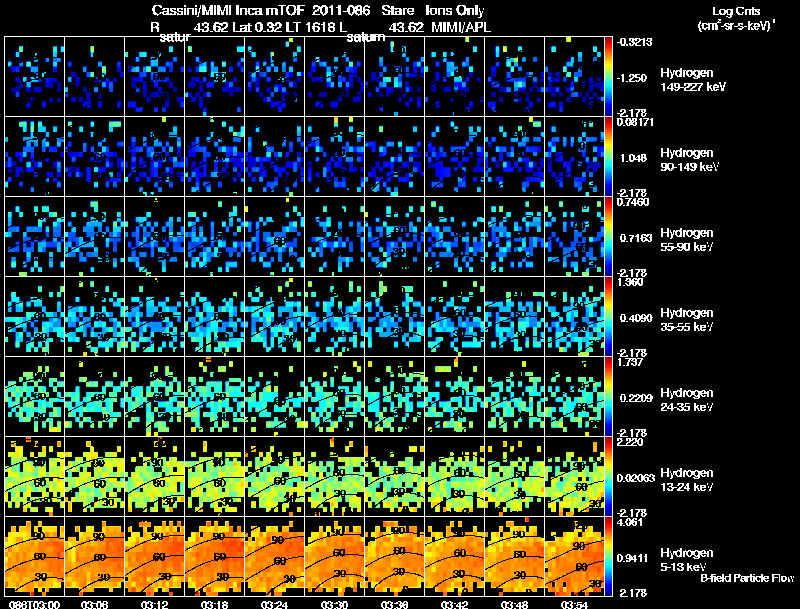Open the 5-13 keV panel at 03:54
Viewport: 800px width, 609px height.
[574, 556]
